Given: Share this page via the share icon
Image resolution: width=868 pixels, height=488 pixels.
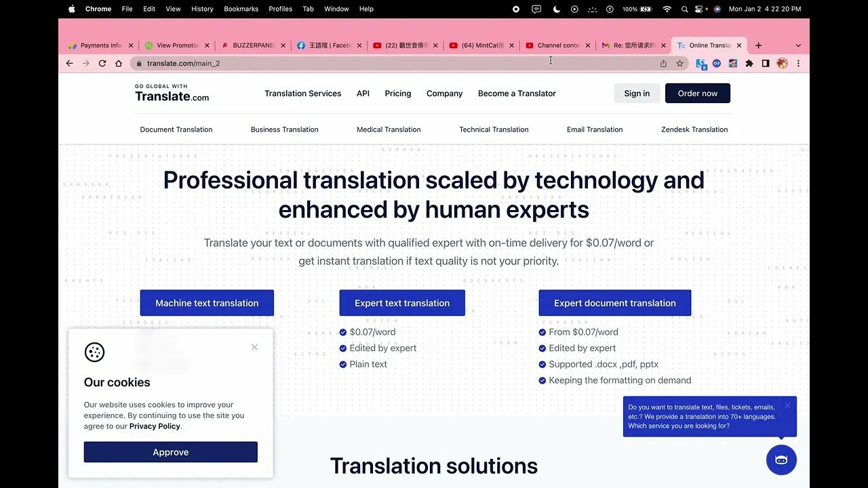Looking at the screenshot, I should [x=663, y=63].
